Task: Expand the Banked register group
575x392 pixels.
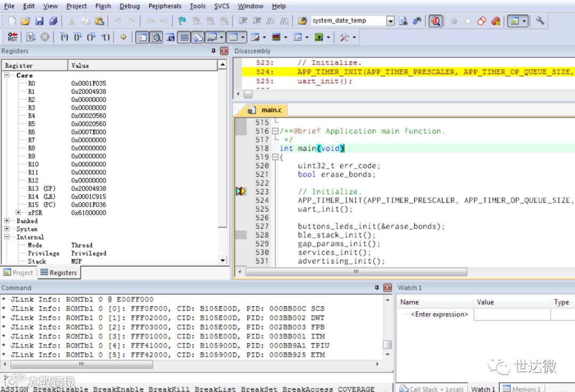Action: pyautogui.click(x=7, y=221)
